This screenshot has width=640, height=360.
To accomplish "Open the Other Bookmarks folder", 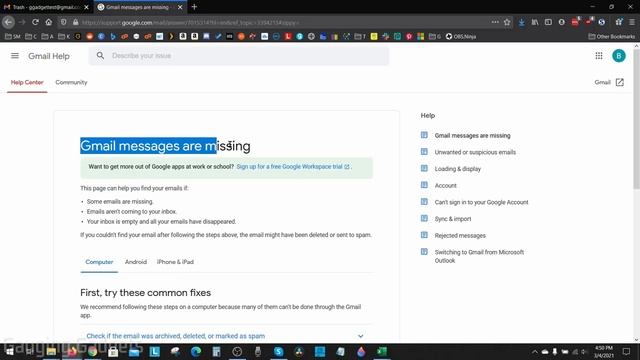I will [611, 36].
